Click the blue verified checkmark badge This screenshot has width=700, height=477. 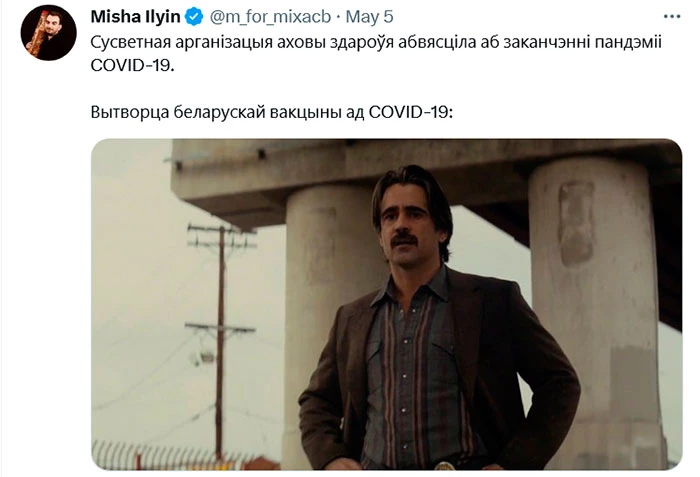[x=194, y=17]
